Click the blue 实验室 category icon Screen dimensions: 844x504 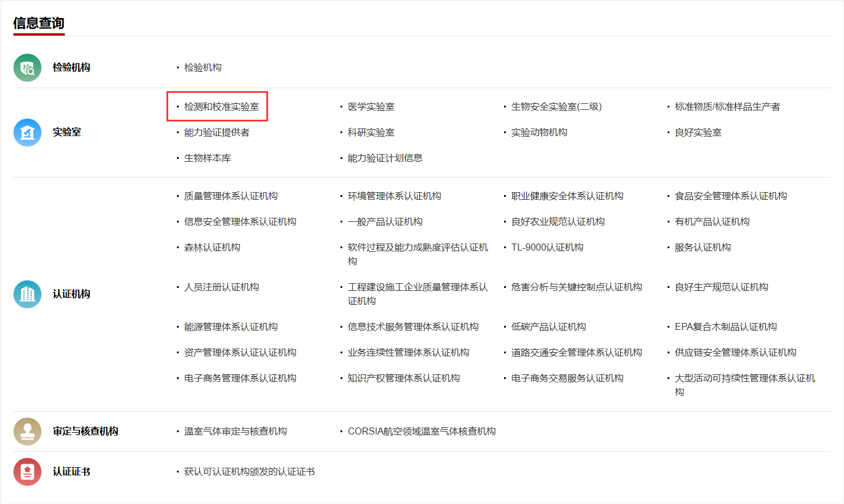click(27, 133)
